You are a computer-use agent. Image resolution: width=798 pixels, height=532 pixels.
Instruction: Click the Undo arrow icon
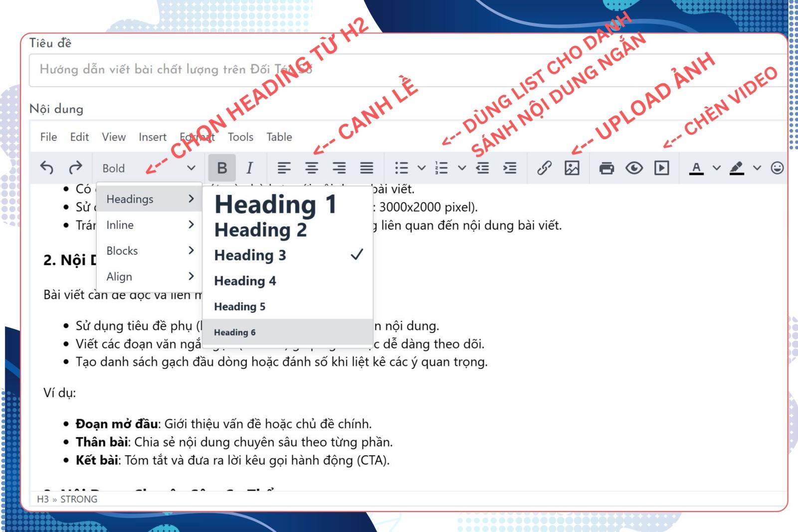(47, 168)
